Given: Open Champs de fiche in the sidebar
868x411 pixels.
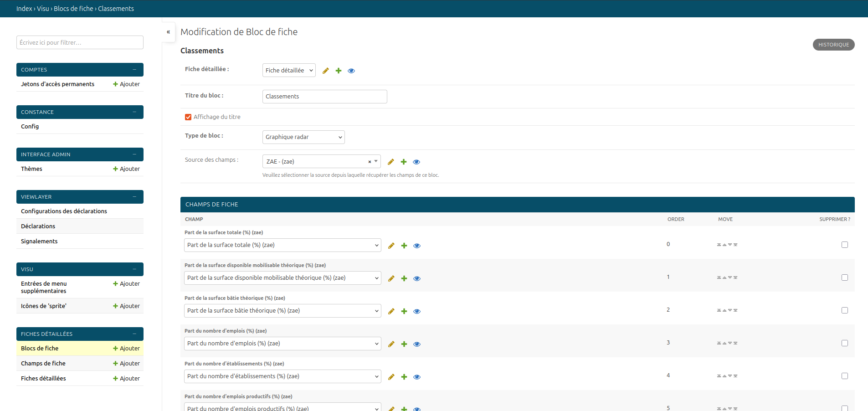Looking at the screenshot, I should [43, 363].
